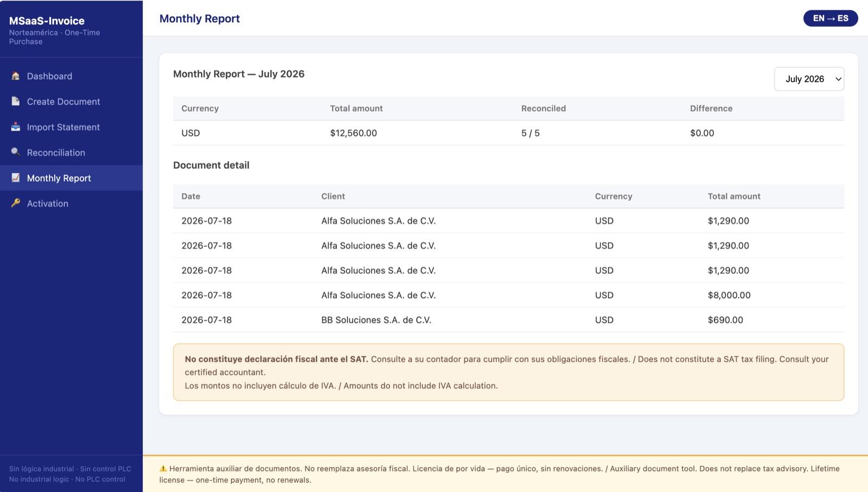Click the Import Statement inbox icon
Screen dimensions: 868x492
(16, 127)
